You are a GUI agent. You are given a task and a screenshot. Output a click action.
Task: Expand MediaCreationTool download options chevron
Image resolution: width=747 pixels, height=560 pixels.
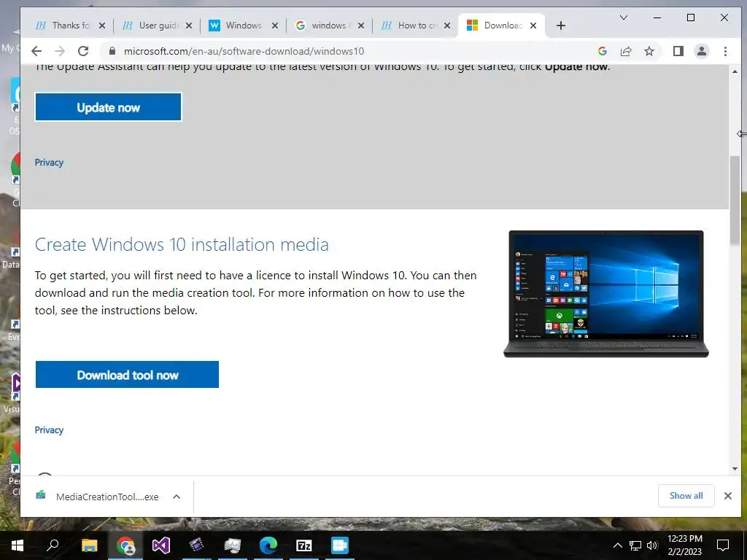[x=177, y=497]
